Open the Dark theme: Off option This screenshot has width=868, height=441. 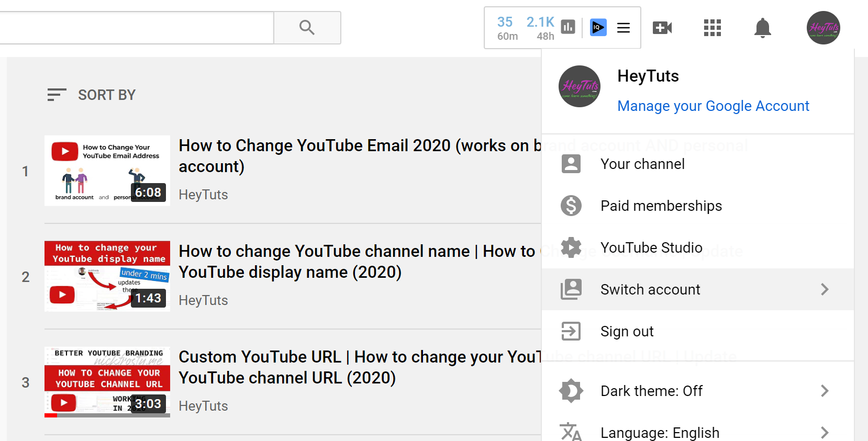click(698, 391)
